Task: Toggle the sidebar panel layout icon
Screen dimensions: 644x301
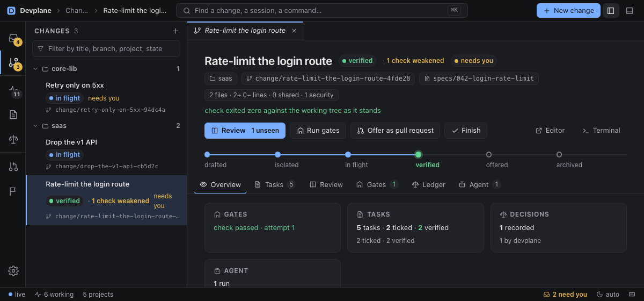Action: (x=611, y=11)
